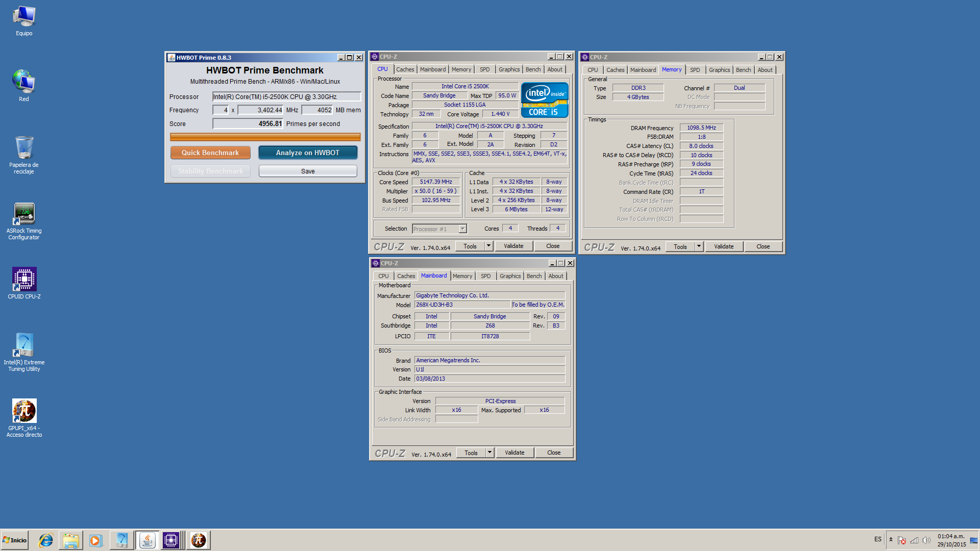Open SPD tab in Memory window
980x551 pixels.
click(695, 70)
